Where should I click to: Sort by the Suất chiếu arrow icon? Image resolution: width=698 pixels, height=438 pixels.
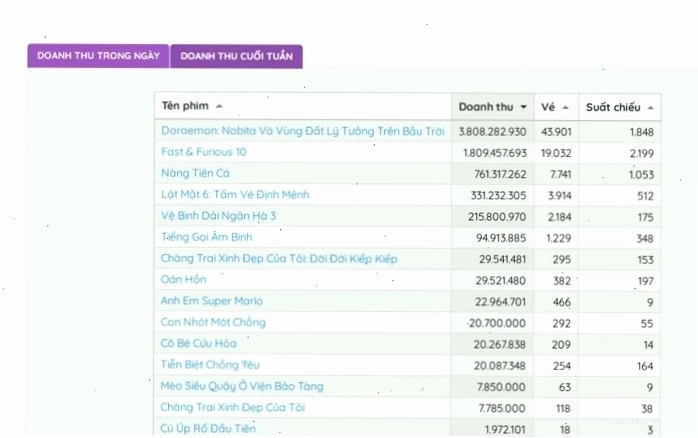click(x=650, y=108)
